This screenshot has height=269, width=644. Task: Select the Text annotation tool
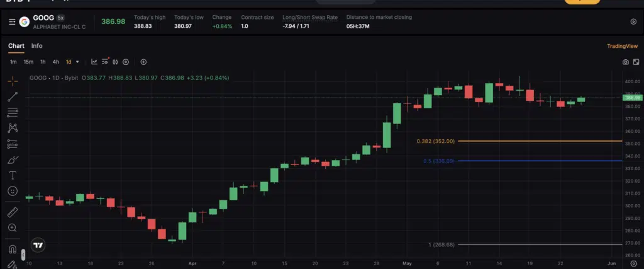click(13, 175)
